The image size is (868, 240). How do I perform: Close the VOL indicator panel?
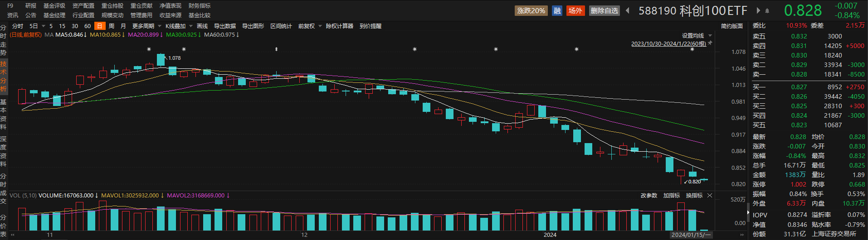[x=710, y=196]
